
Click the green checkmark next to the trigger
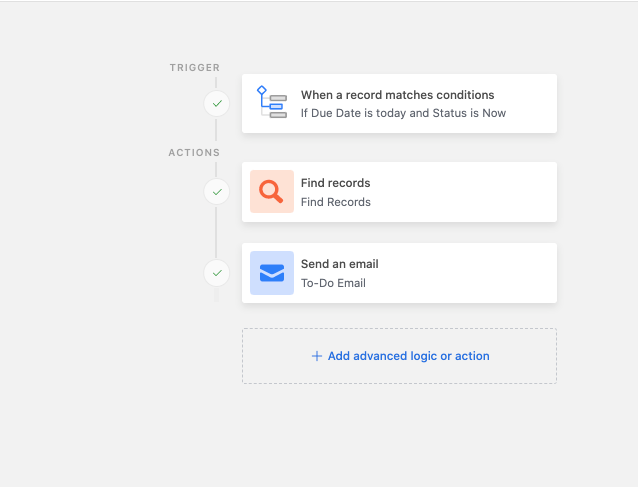(217, 103)
